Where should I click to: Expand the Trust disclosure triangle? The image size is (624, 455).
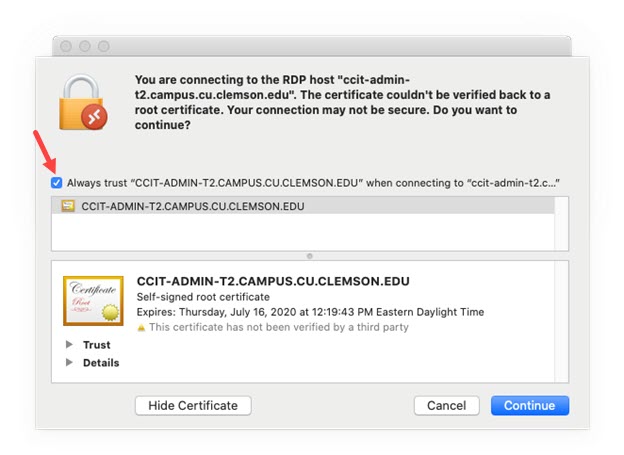69,344
